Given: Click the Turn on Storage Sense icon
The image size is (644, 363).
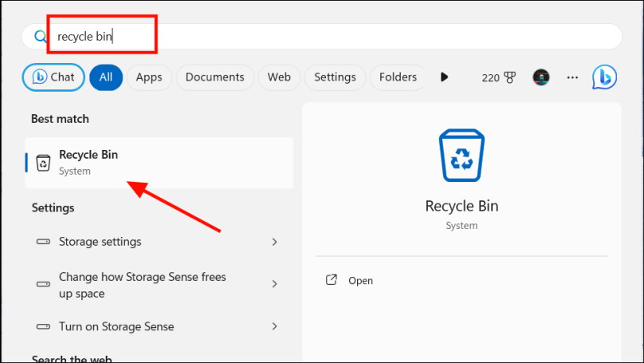Looking at the screenshot, I should coord(44,326).
